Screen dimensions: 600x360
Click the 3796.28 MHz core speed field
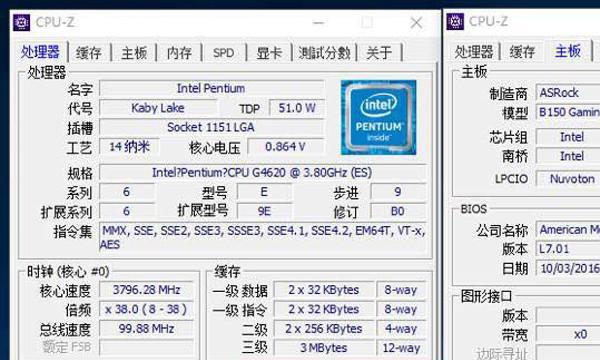click(146, 290)
